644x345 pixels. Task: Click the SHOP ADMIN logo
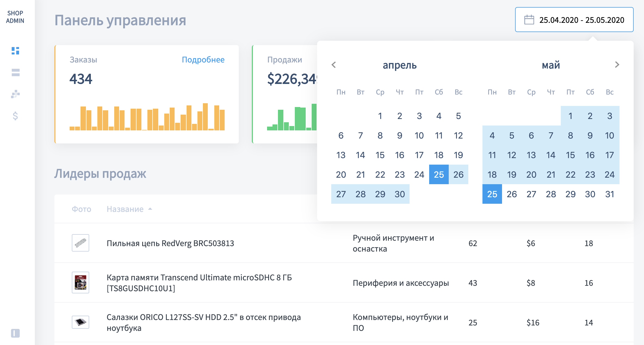[15, 17]
